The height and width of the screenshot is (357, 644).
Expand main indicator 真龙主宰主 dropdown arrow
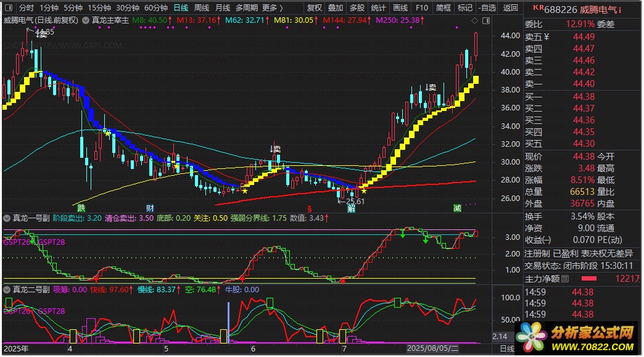[85, 20]
